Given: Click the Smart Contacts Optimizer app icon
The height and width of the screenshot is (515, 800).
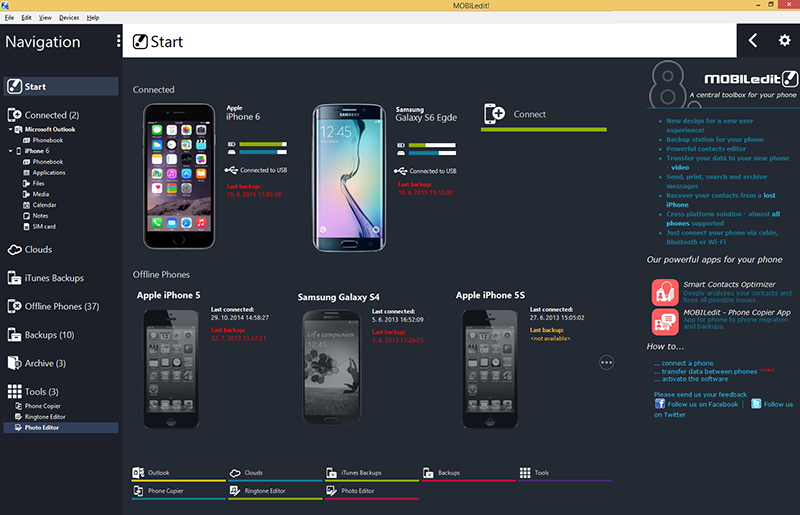Looking at the screenshot, I should [665, 292].
